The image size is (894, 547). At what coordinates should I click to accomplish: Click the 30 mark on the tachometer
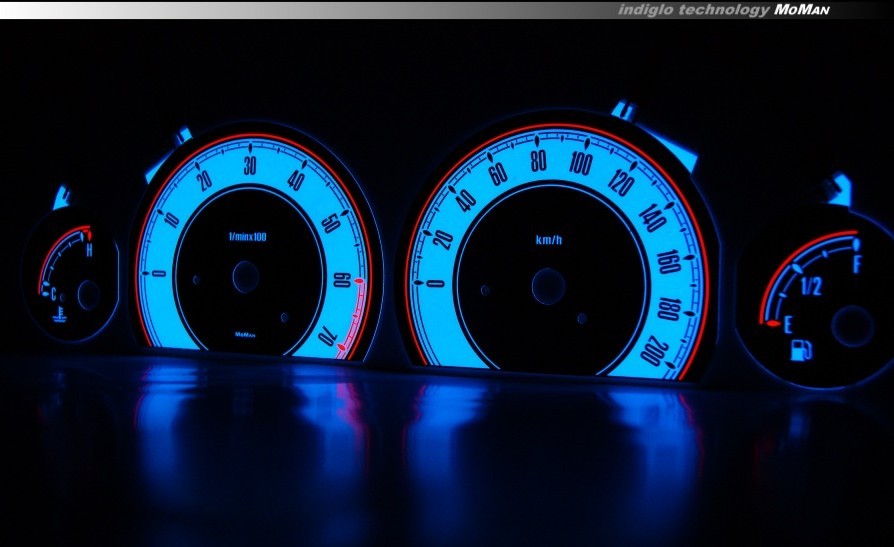tap(251, 165)
